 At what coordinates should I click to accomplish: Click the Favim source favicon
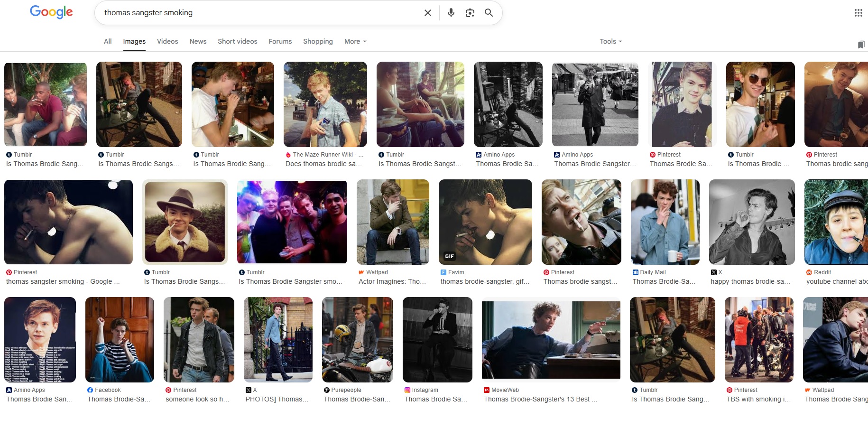[443, 272]
